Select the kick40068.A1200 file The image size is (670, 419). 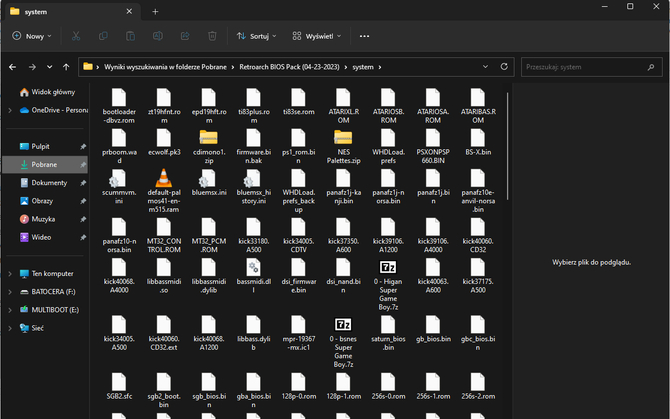[209, 334]
